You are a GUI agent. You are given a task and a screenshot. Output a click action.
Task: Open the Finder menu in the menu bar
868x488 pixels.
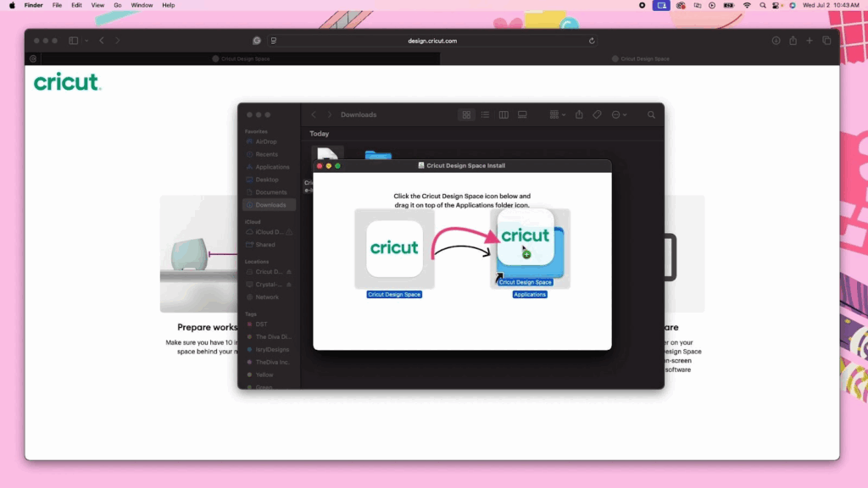[33, 5]
